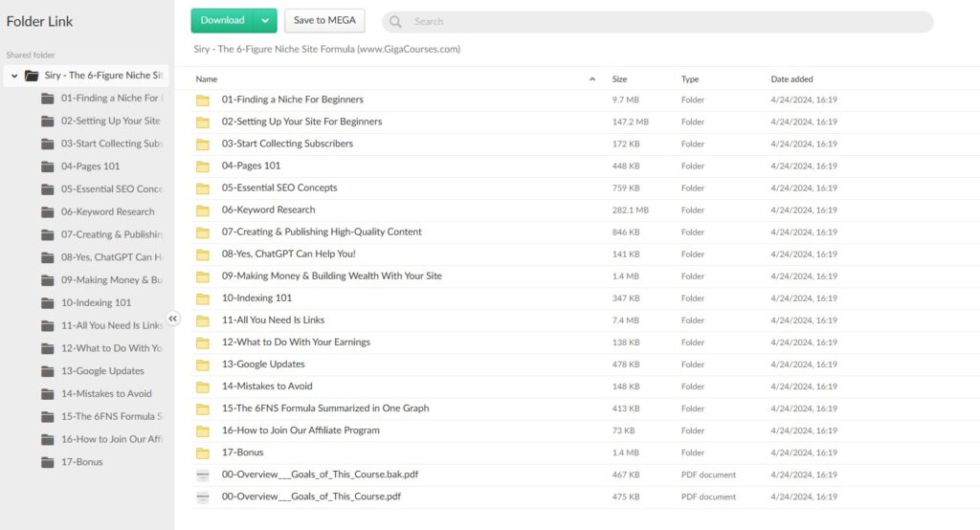The width and height of the screenshot is (980, 530).
Task: Click yellow folder icon for 12-What to Do row
Action: pyautogui.click(x=203, y=342)
